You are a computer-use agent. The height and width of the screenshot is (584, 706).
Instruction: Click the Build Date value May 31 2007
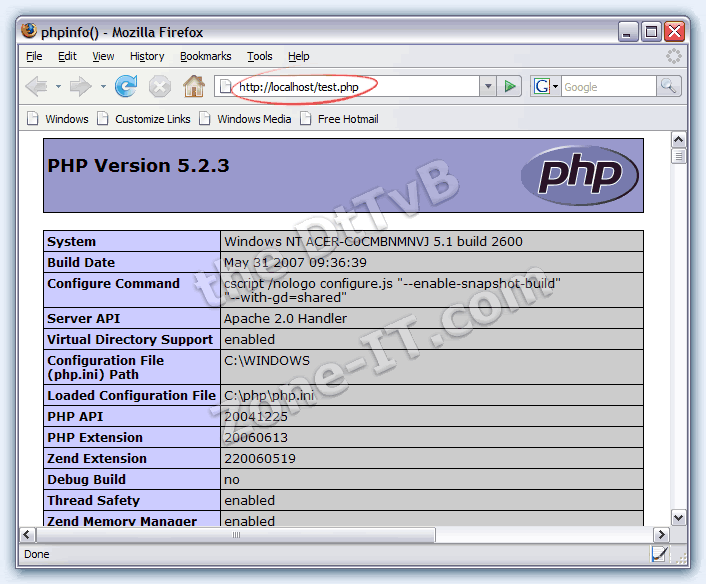click(x=295, y=263)
